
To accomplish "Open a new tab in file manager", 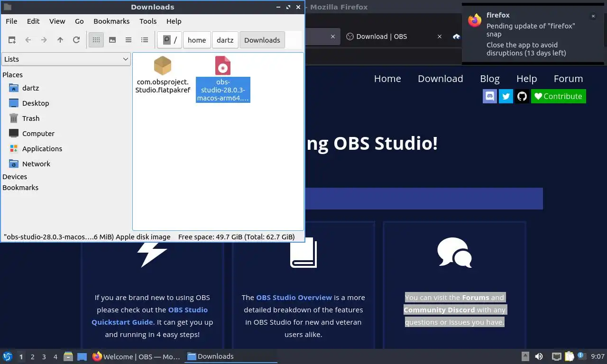I will tap(12, 40).
